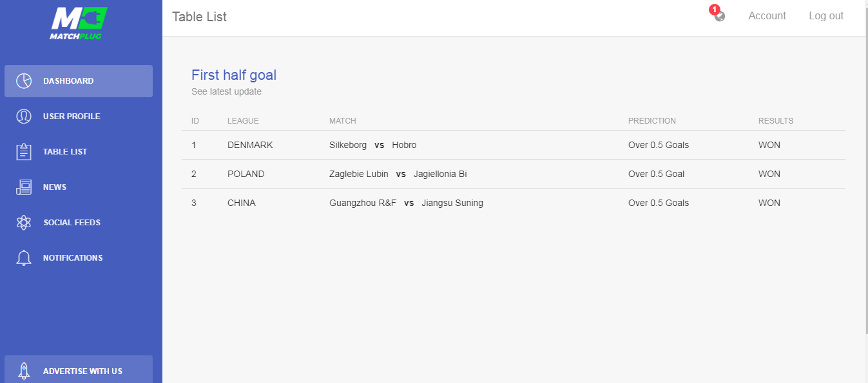The height and width of the screenshot is (383, 868).
Task: Click the PREDICTION column header
Action: pyautogui.click(x=652, y=121)
